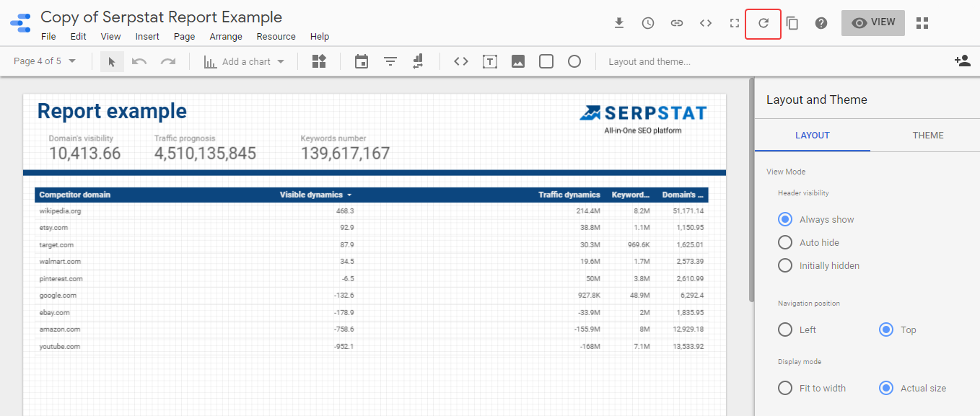
Task: Click the refresh data icon
Action: coord(764,23)
